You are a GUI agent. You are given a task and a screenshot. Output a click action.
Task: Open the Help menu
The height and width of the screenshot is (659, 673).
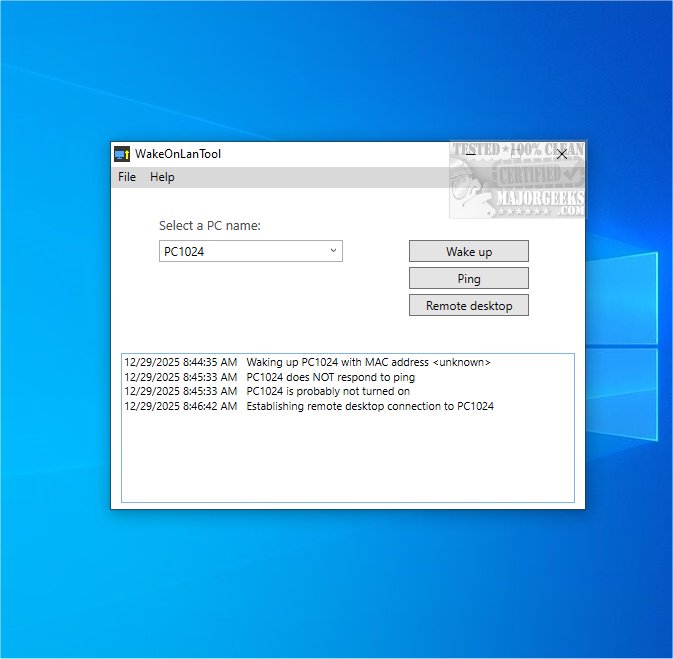[x=162, y=177]
